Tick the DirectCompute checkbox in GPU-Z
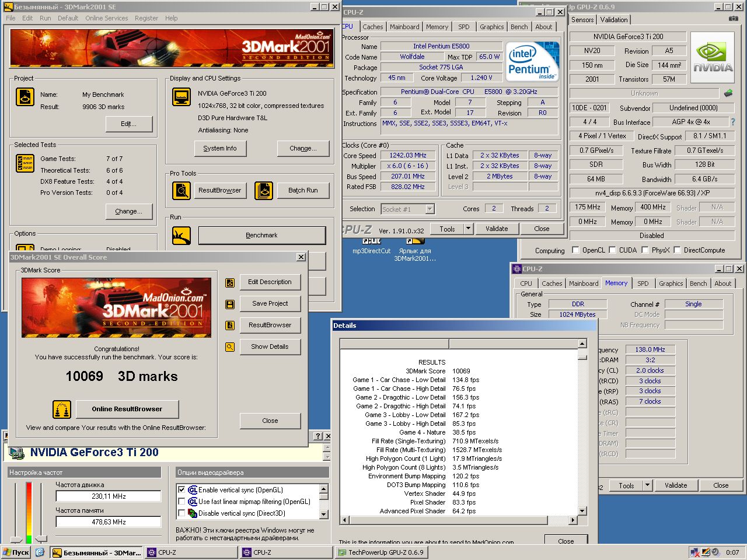 (678, 250)
